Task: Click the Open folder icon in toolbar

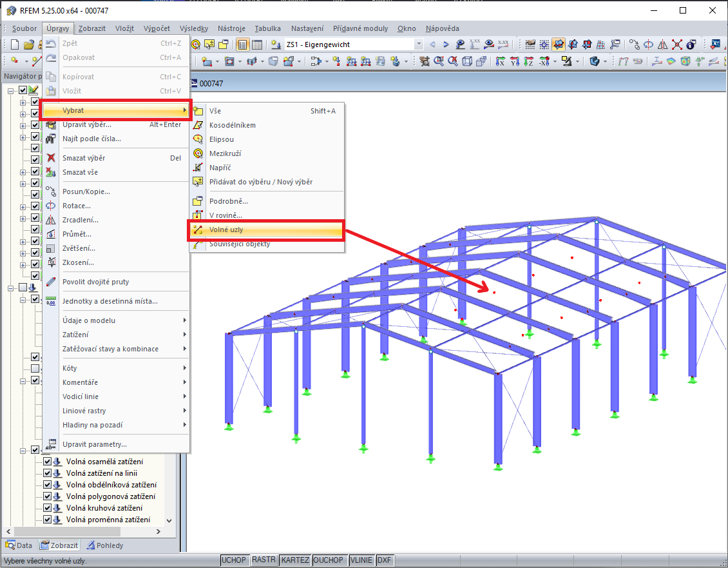Action: [x=29, y=44]
